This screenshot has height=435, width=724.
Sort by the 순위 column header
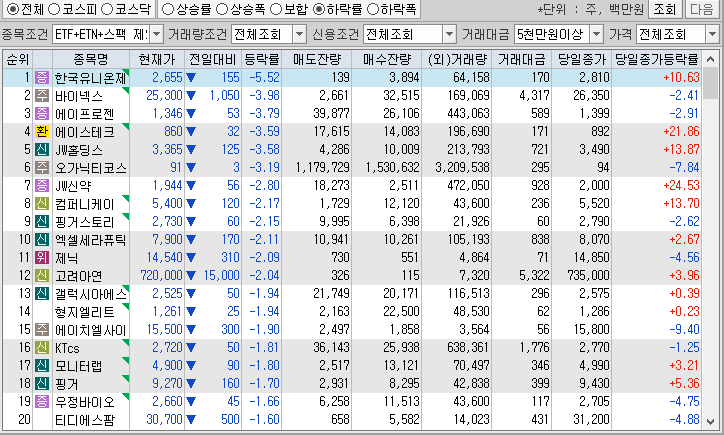(18, 59)
